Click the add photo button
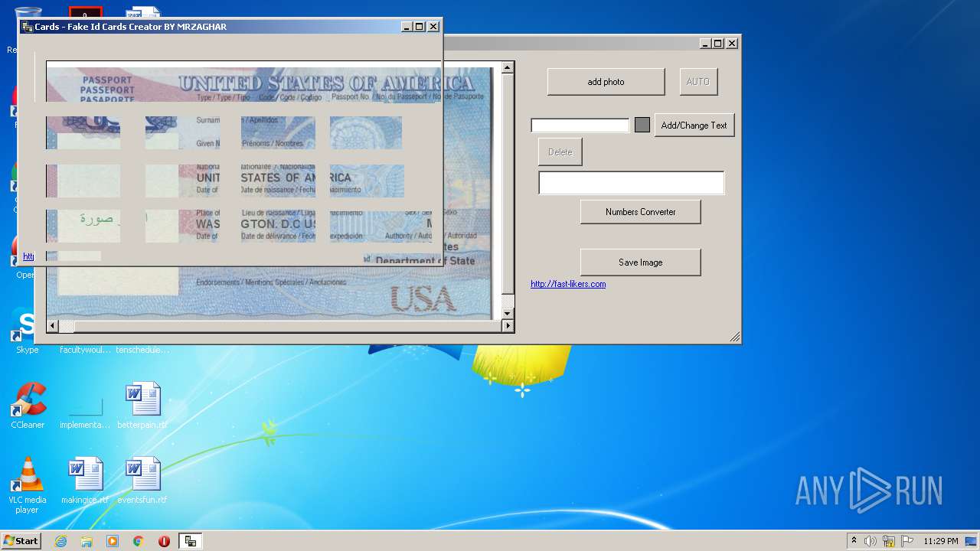980x551 pixels. click(606, 82)
